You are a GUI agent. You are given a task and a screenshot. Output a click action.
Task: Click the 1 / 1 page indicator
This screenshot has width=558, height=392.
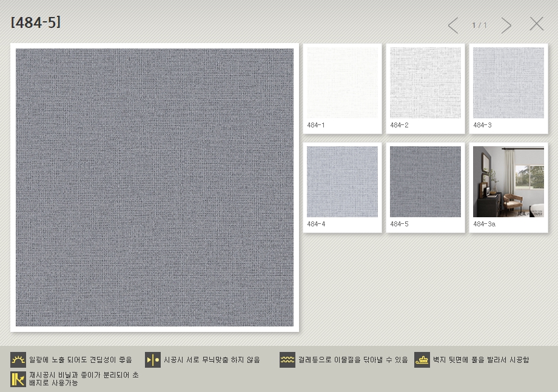(x=479, y=25)
